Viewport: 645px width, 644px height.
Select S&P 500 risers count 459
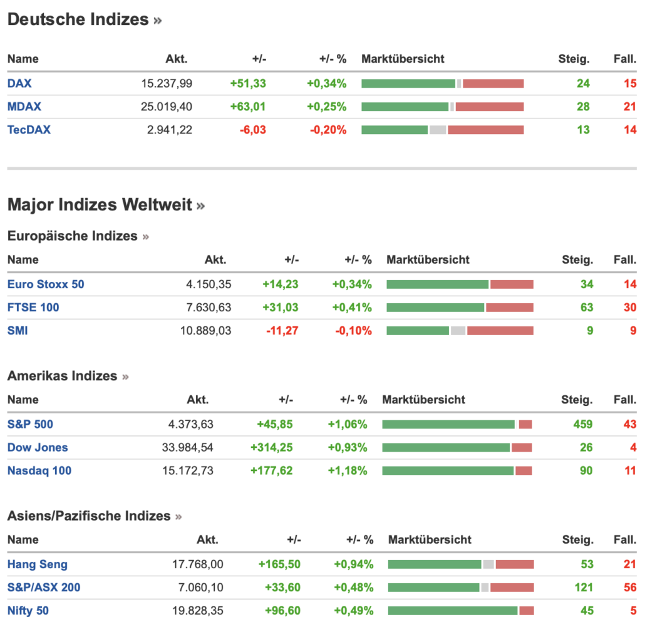coord(583,424)
